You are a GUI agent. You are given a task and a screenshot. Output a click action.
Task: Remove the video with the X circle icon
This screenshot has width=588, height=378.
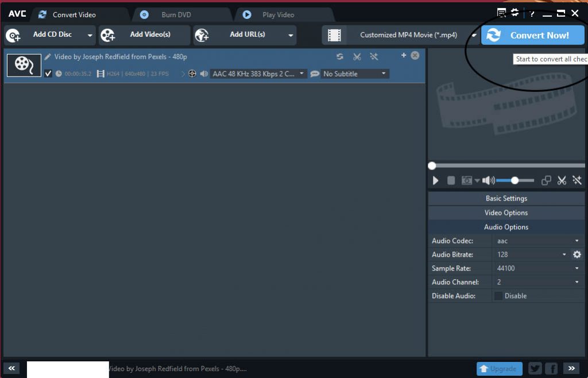click(415, 56)
